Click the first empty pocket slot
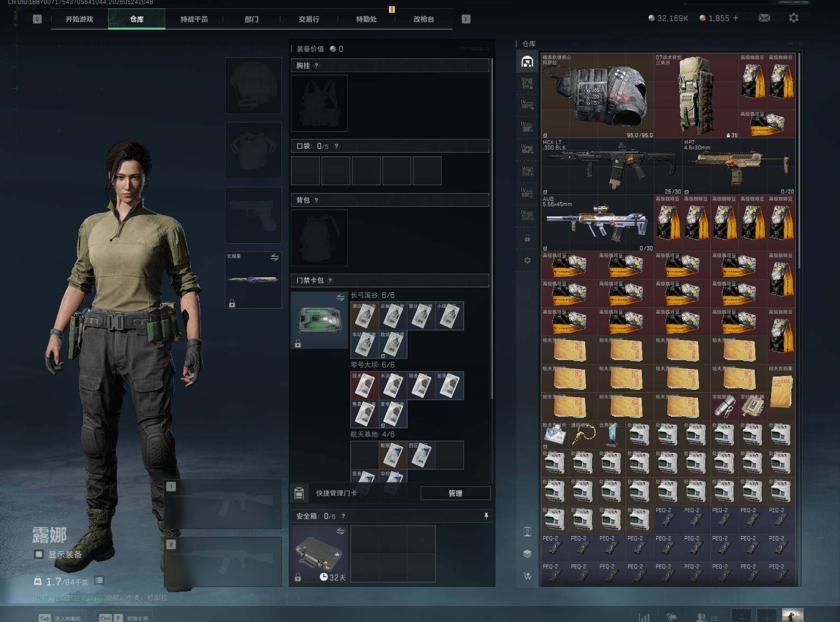The height and width of the screenshot is (622, 840). (305, 170)
